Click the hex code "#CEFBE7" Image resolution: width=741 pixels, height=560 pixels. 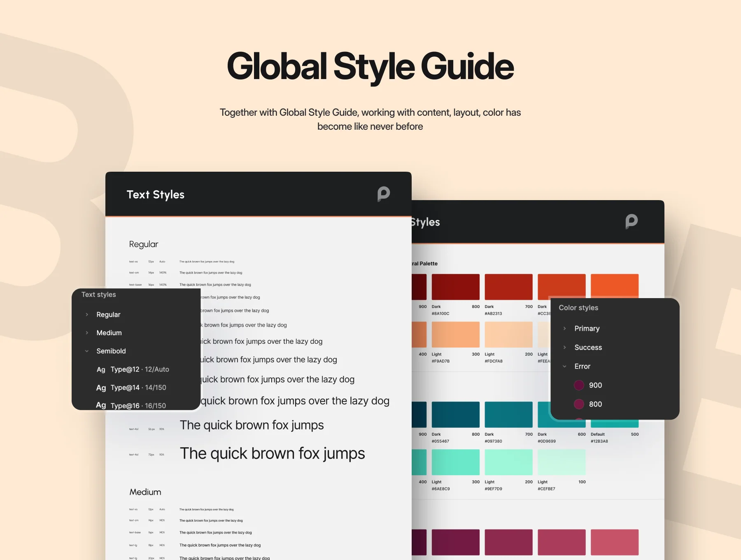pyautogui.click(x=546, y=489)
